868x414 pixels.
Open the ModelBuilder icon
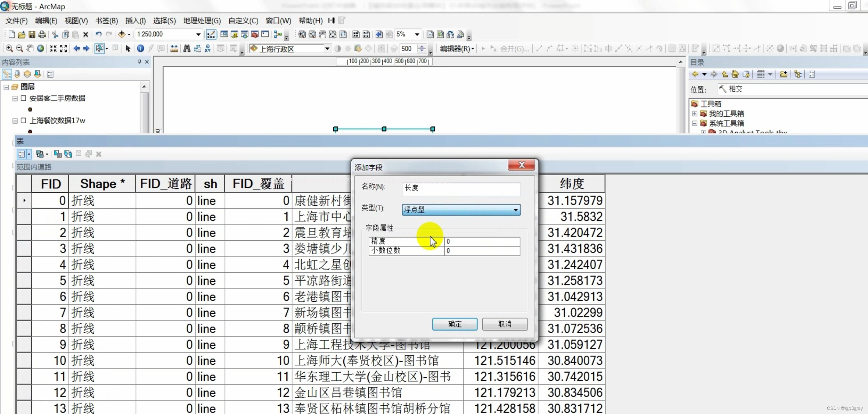coord(278,34)
